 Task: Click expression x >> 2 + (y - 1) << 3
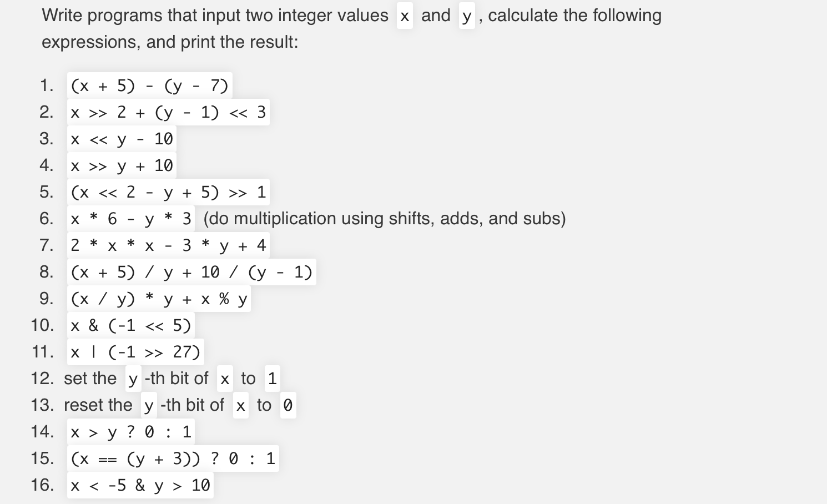tap(168, 112)
